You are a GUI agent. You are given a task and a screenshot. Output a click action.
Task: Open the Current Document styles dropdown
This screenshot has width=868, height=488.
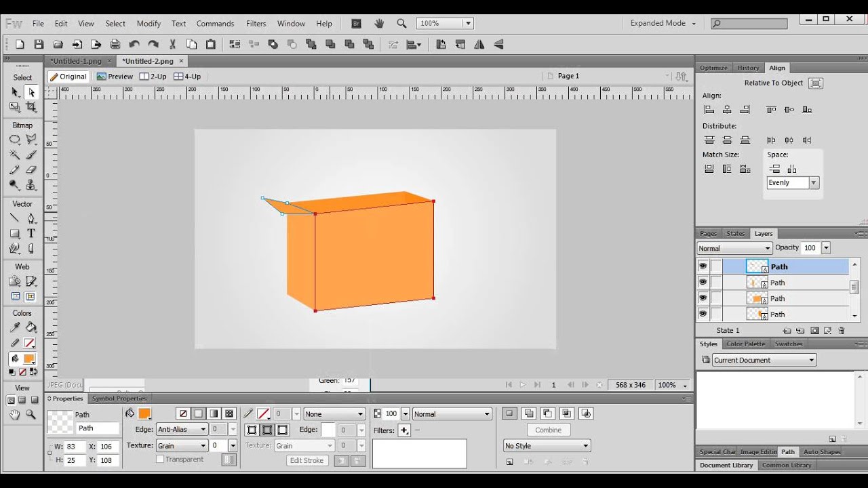pyautogui.click(x=764, y=360)
